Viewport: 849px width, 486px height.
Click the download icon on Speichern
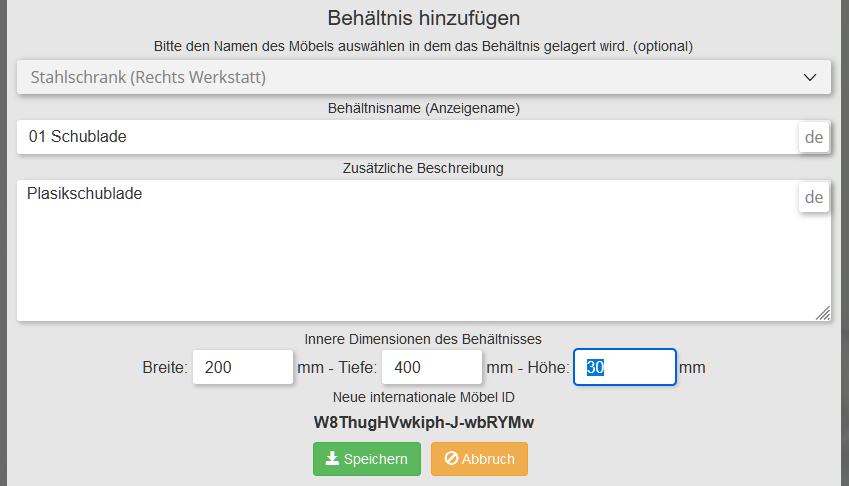coord(333,459)
